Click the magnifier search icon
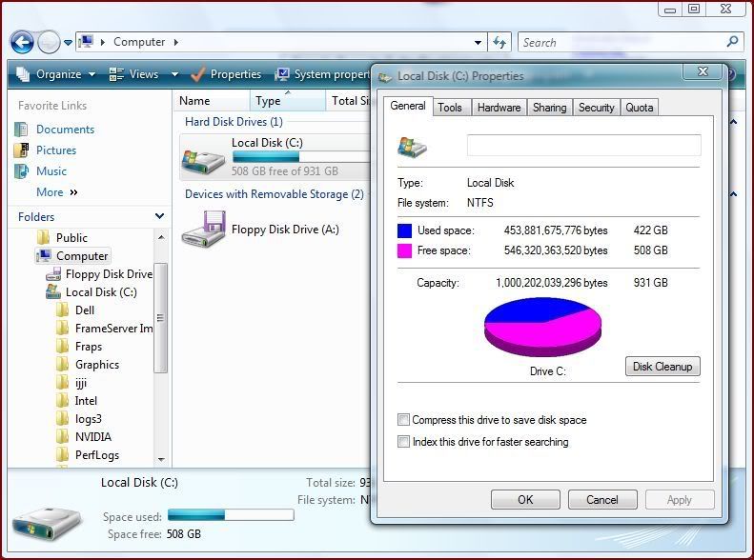 732,42
